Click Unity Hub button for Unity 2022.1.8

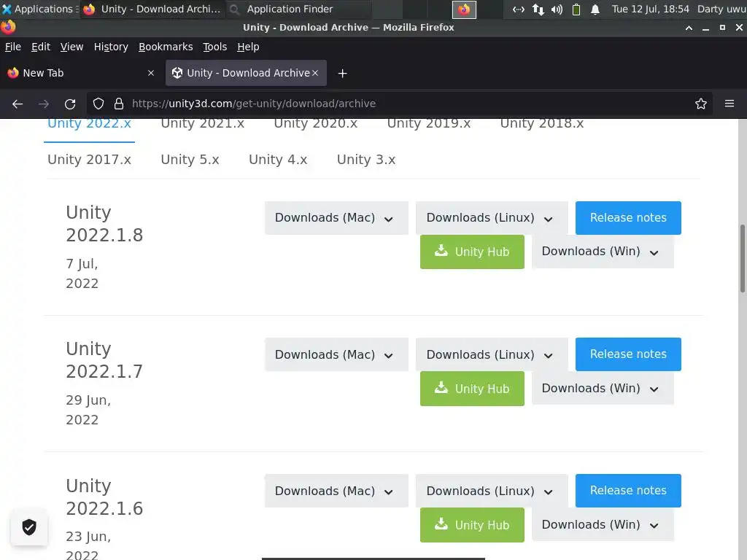pyautogui.click(x=472, y=252)
